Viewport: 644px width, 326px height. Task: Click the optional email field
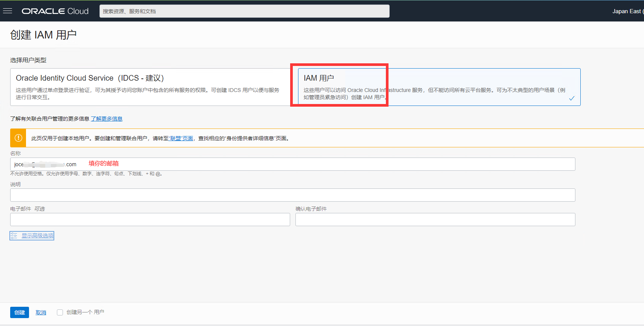pos(150,220)
